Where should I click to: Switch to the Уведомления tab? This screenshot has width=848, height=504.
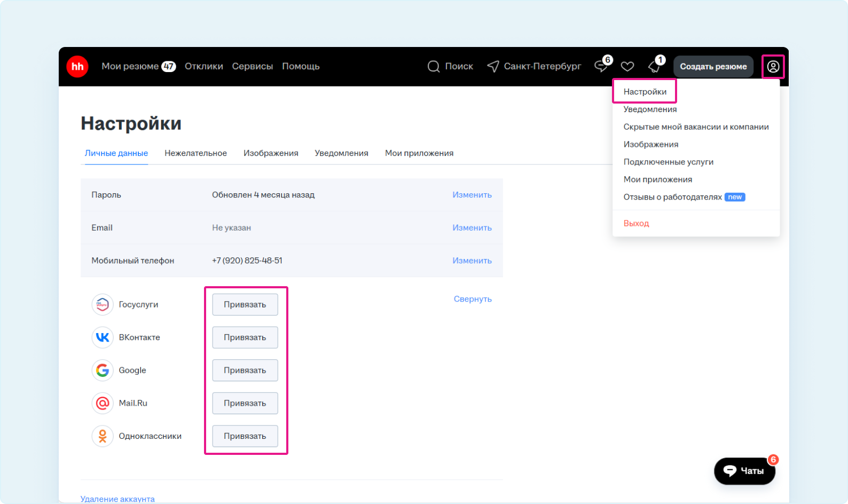[341, 153]
